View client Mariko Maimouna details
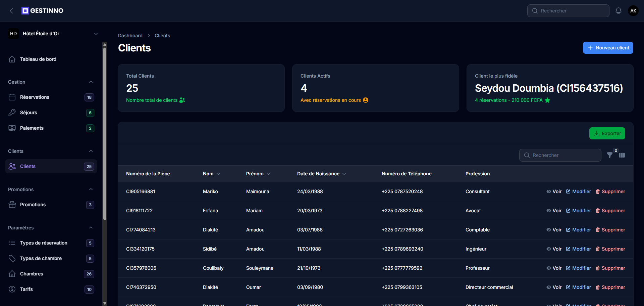This screenshot has height=306, width=644. 554,191
